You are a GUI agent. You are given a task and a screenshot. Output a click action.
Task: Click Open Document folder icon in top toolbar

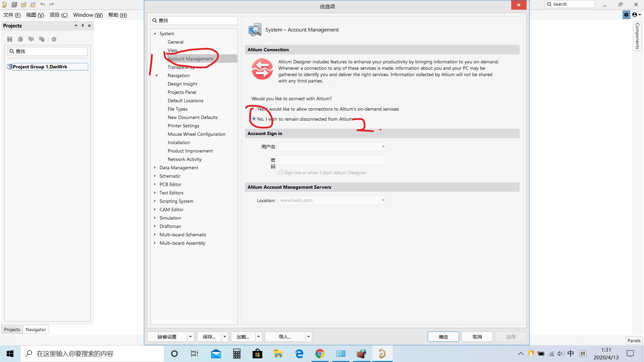point(24,5)
